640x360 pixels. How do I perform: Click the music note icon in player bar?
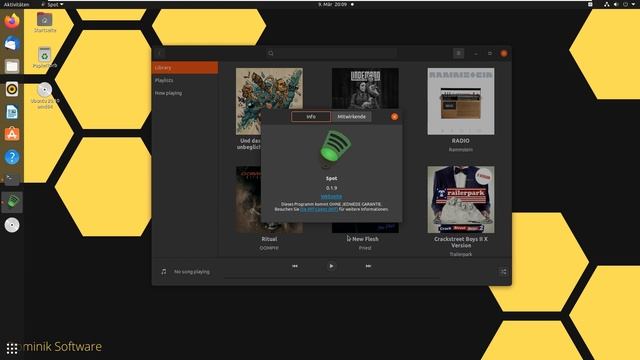pyautogui.click(x=164, y=271)
